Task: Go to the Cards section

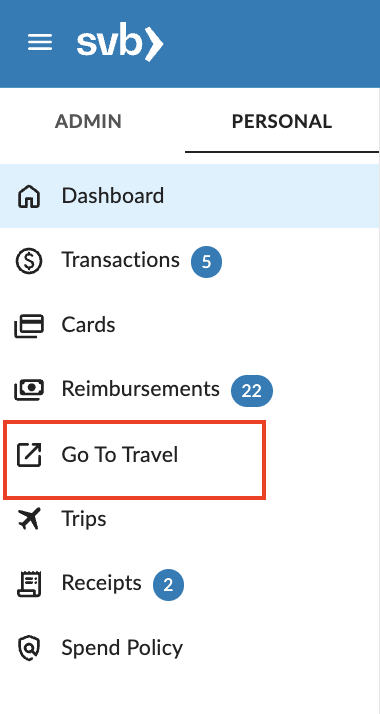Action: pos(190,325)
